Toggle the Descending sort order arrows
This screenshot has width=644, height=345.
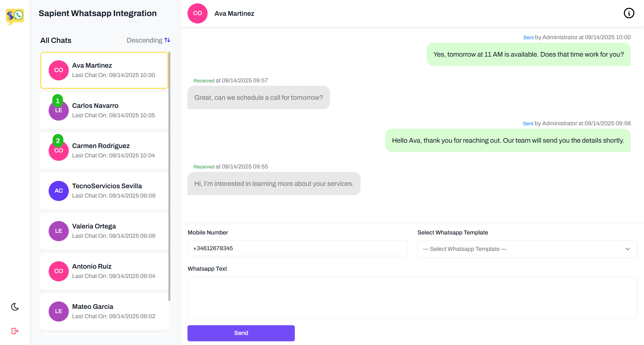[x=167, y=40]
